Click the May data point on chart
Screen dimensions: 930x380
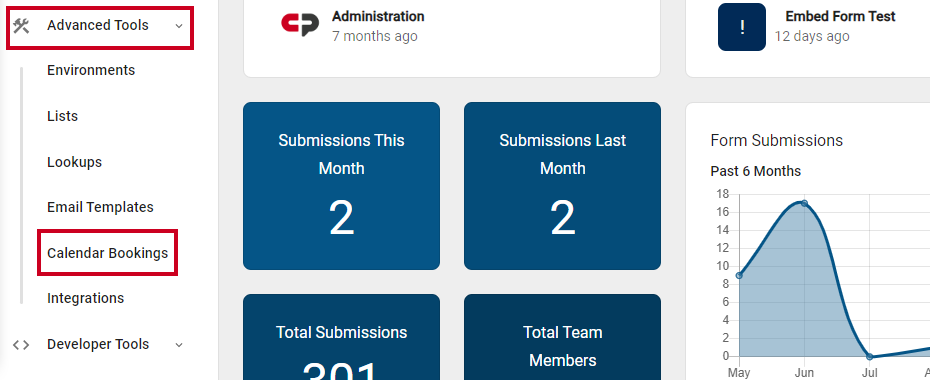coord(739,275)
